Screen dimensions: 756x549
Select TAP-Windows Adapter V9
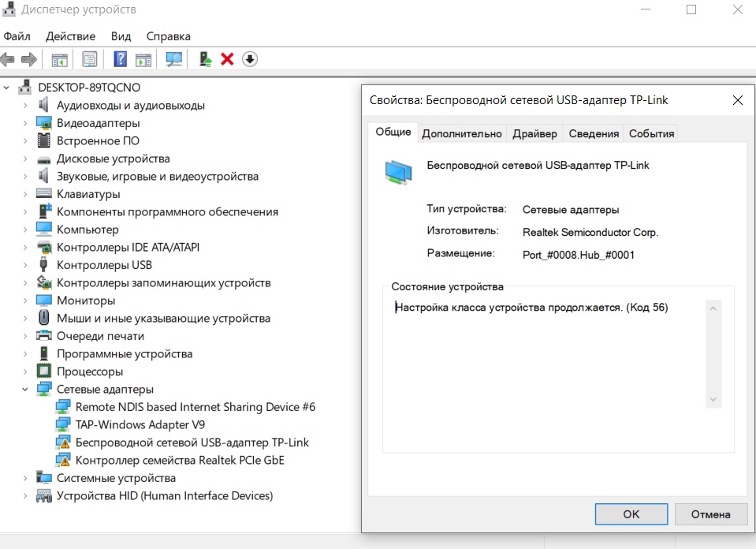[x=140, y=424]
